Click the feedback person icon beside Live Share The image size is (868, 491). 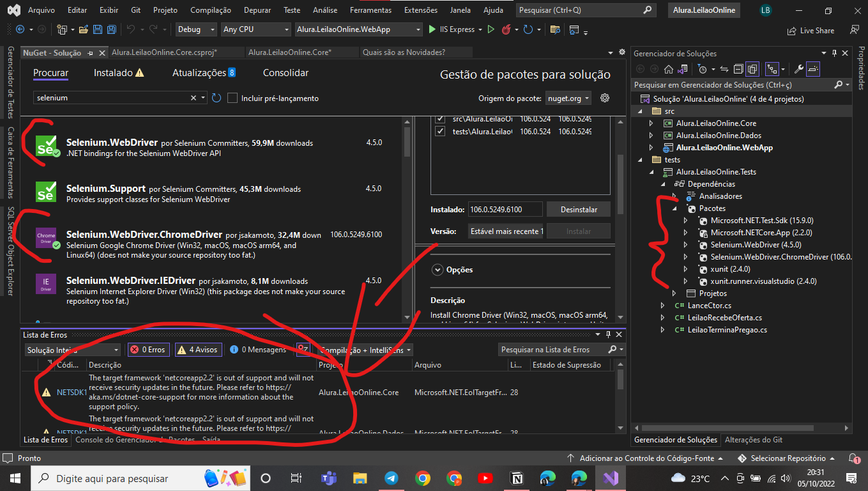pyautogui.click(x=854, y=29)
